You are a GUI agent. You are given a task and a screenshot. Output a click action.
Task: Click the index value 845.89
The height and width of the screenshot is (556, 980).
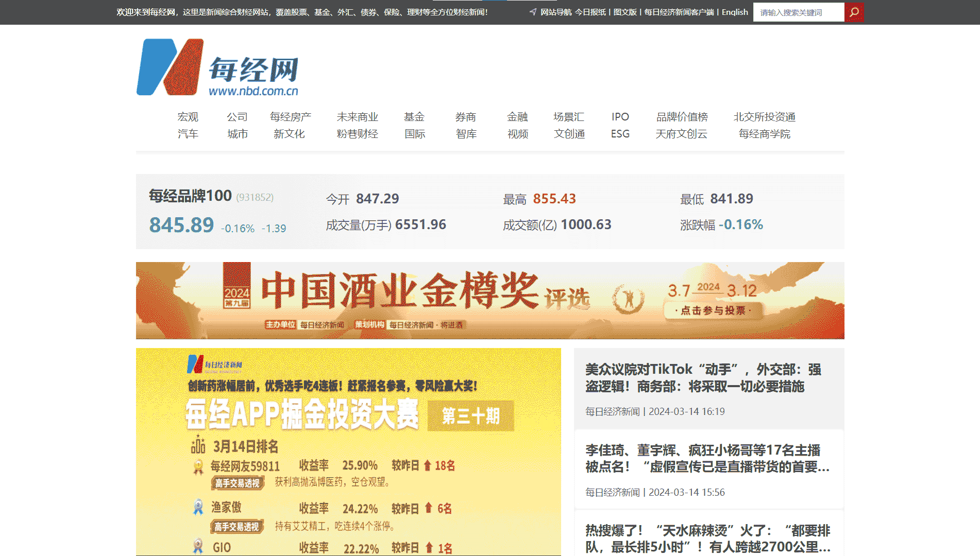[x=181, y=225]
